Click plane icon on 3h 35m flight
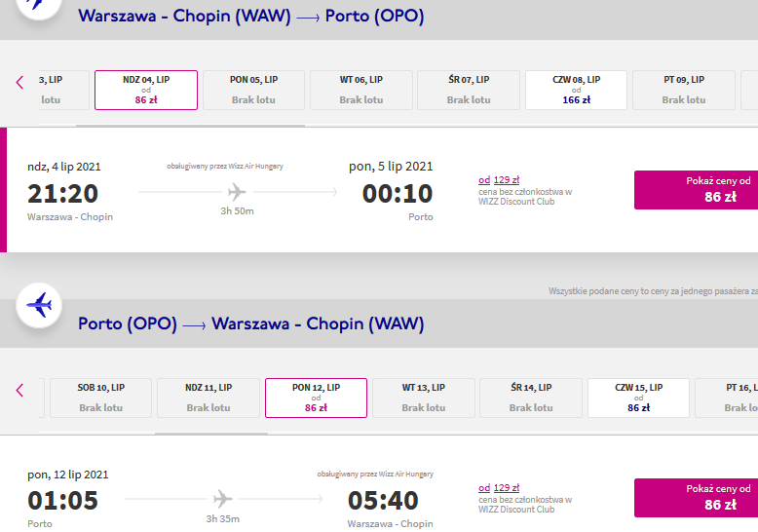The width and height of the screenshot is (758, 532). tap(222, 499)
